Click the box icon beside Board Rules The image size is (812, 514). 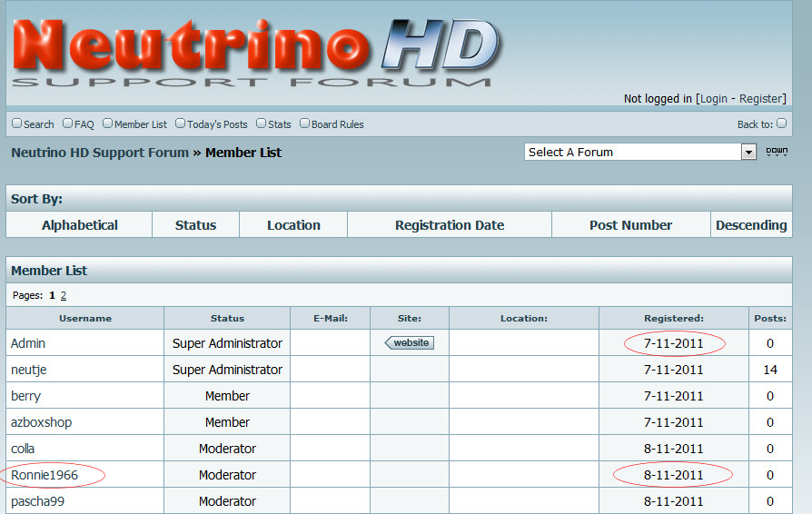click(x=304, y=124)
